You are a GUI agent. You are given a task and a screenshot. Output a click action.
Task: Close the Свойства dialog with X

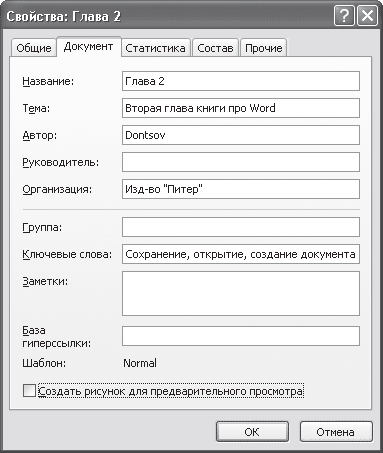coord(368,16)
